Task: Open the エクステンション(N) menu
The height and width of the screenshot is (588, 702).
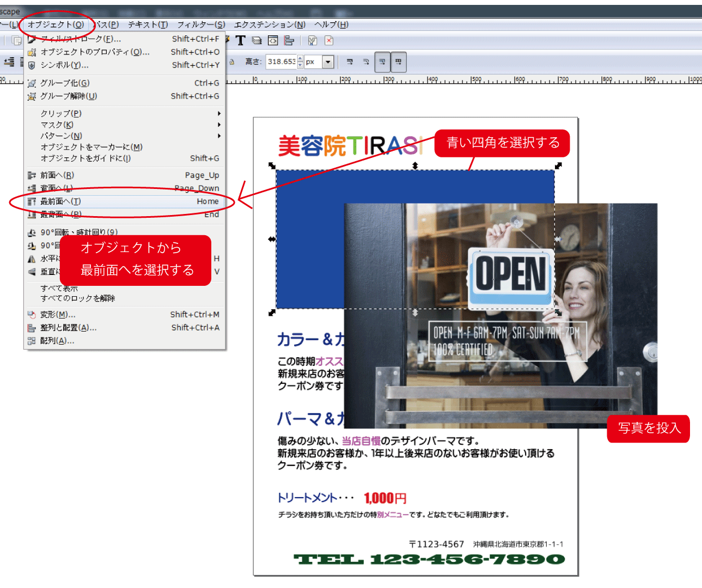Action: point(270,24)
